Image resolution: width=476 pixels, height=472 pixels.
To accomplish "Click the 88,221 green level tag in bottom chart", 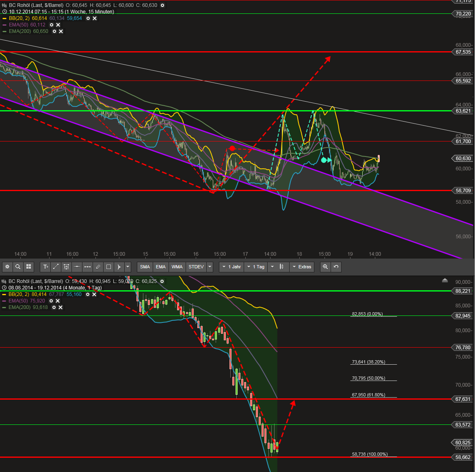I will (x=462, y=291).
